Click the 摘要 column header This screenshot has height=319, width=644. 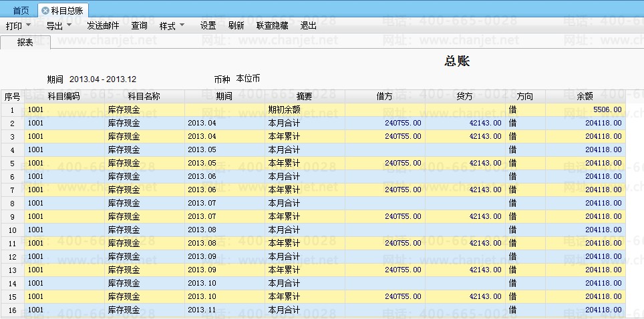pos(305,97)
